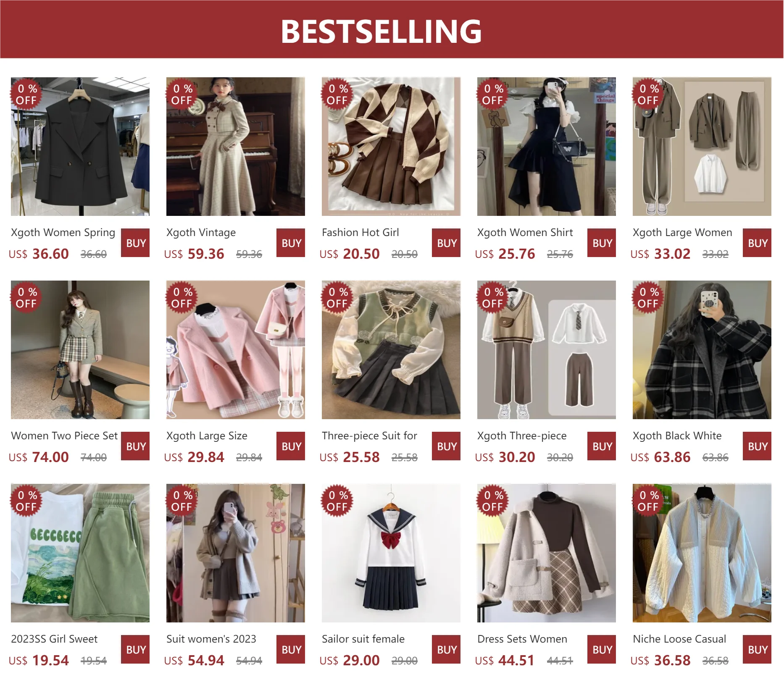Viewport: 784px width, 693px height.
Task: View the pink coat Xgoth Large Size image
Action: click(235, 349)
